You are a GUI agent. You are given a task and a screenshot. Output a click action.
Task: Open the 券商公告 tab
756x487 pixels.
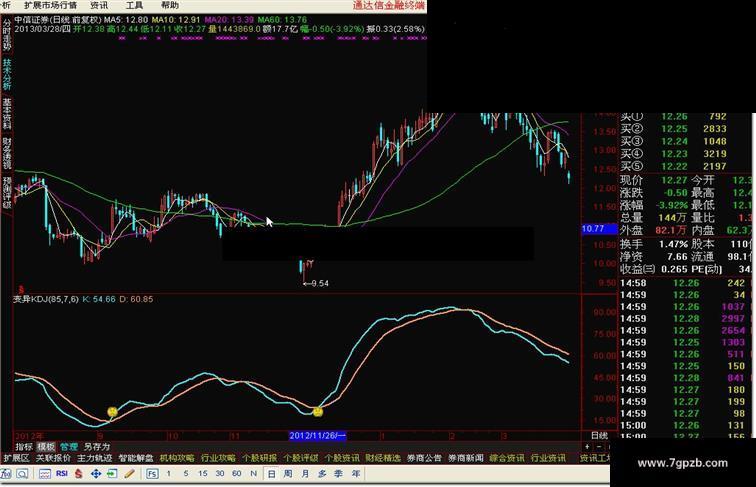pos(424,458)
